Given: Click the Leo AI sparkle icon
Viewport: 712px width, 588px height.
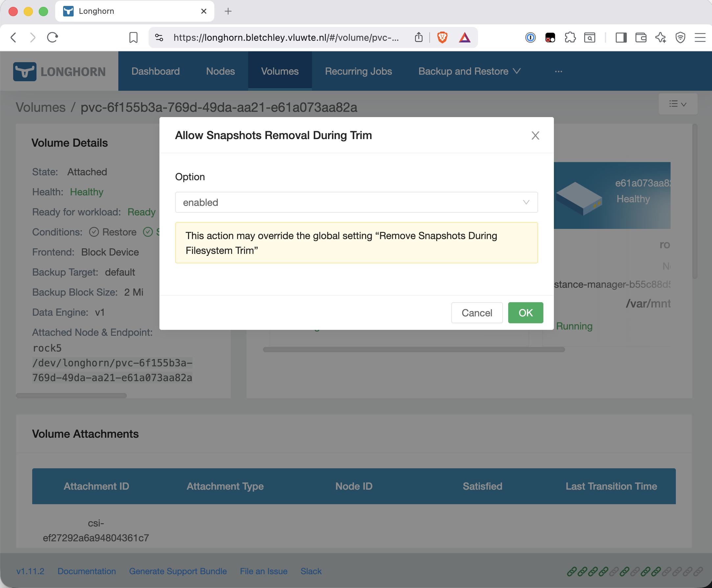Looking at the screenshot, I should [x=660, y=37].
